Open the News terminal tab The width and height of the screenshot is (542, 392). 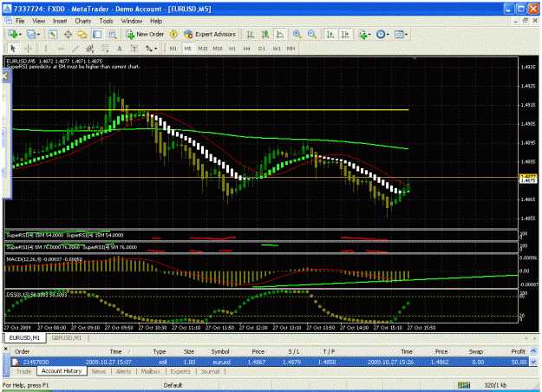coord(99,371)
